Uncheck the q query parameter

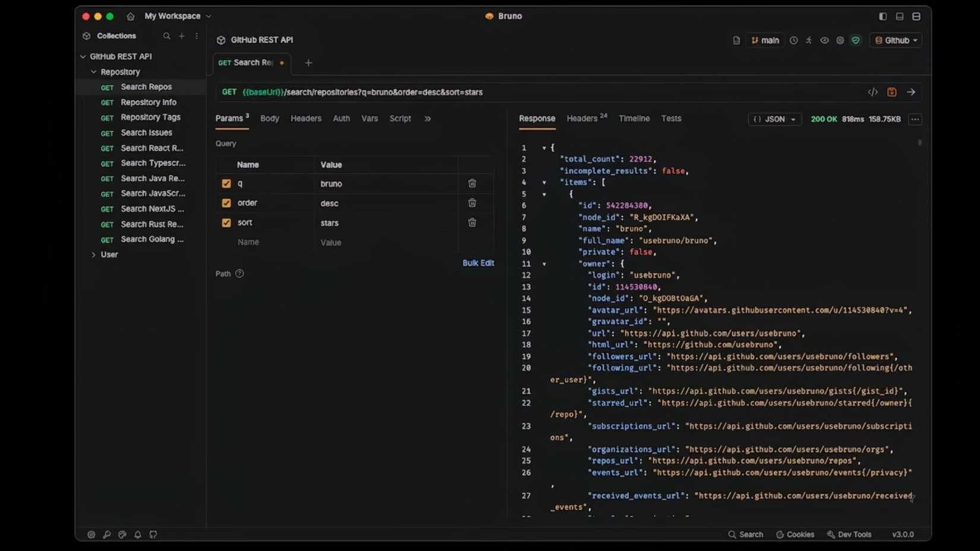coord(226,183)
